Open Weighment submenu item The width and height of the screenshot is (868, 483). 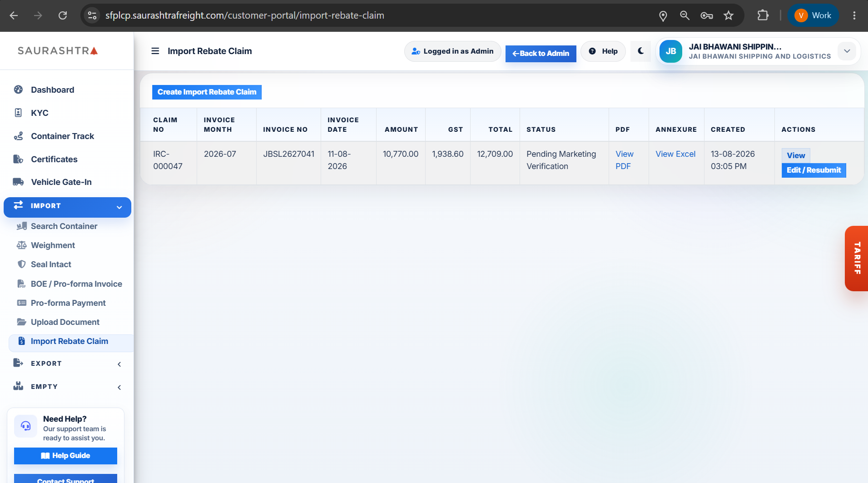pos(53,245)
